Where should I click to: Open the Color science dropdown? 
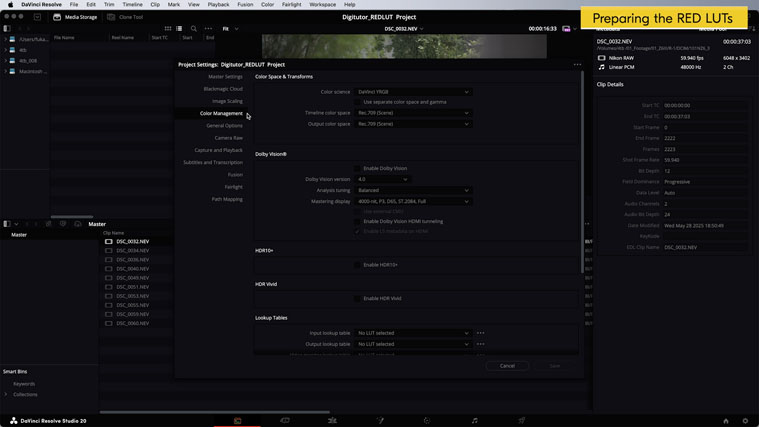tap(412, 92)
